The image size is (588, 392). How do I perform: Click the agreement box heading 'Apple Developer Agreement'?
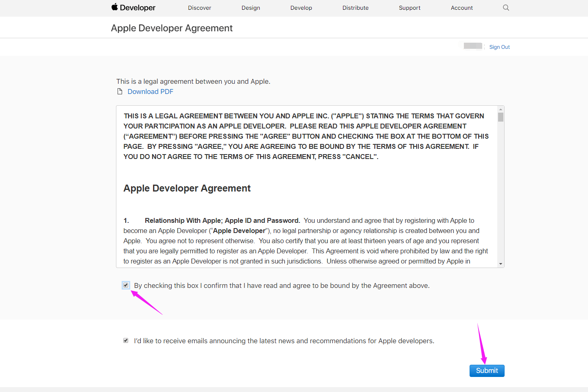click(187, 188)
